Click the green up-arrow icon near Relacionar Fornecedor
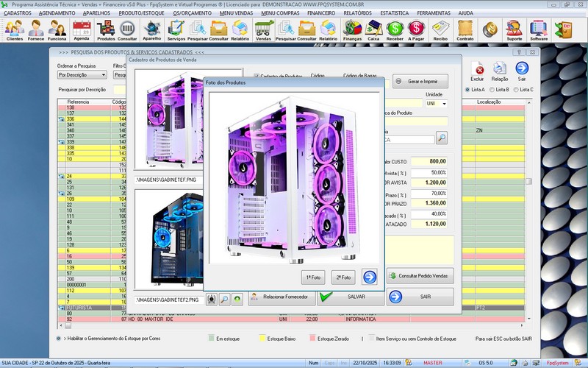588x368 pixels. (237, 300)
